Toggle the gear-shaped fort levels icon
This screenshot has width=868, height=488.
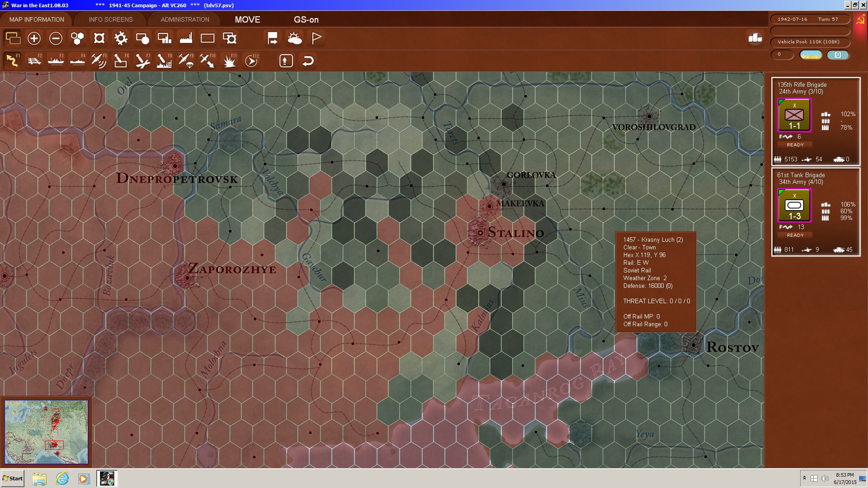121,38
